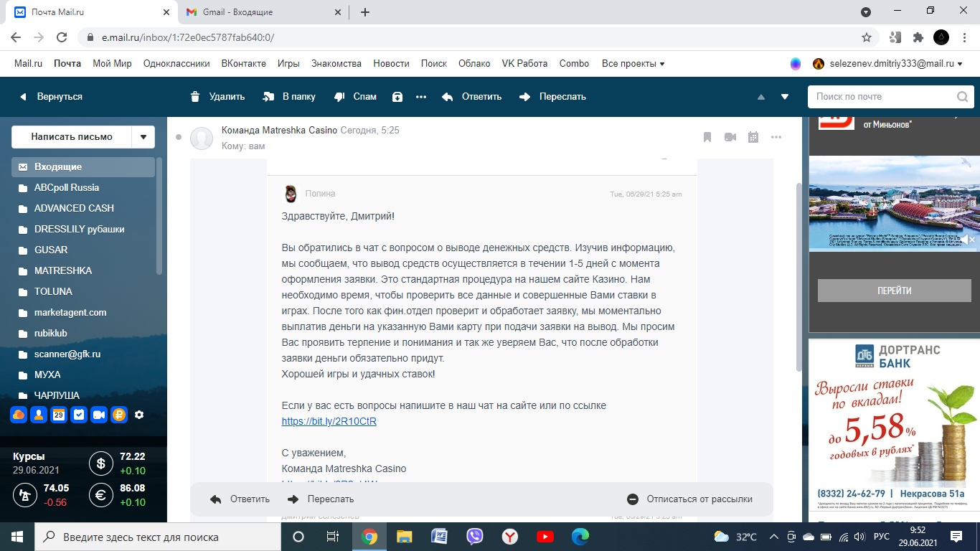The image size is (980, 551).
Task: Flag this email with the bookmark icon
Action: pyautogui.click(x=707, y=137)
